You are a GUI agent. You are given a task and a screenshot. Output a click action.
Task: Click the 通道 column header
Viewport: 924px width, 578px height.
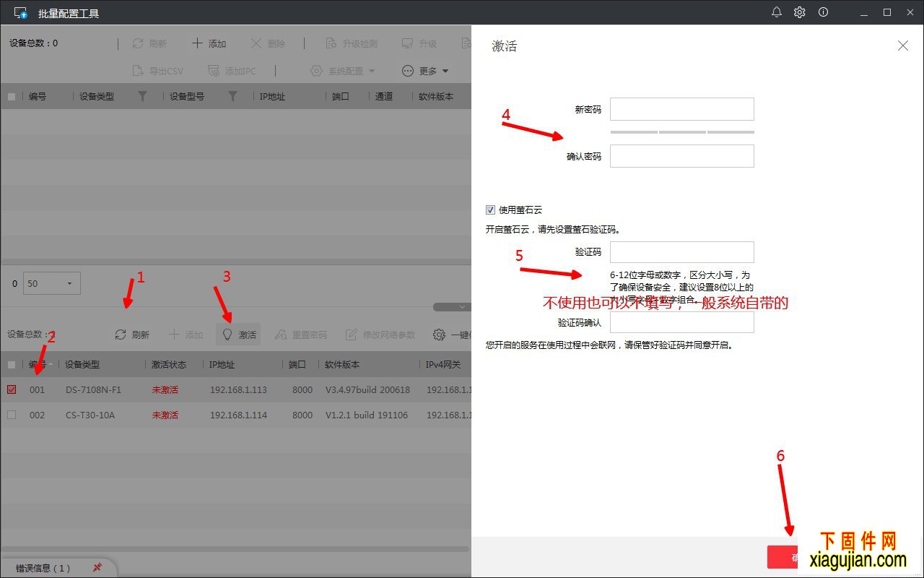pos(384,96)
